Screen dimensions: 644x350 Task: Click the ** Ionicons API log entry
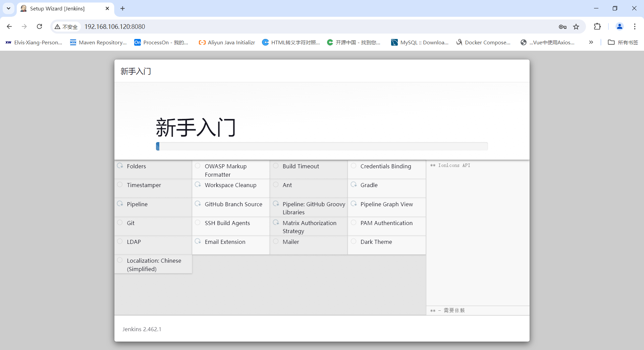(450, 165)
